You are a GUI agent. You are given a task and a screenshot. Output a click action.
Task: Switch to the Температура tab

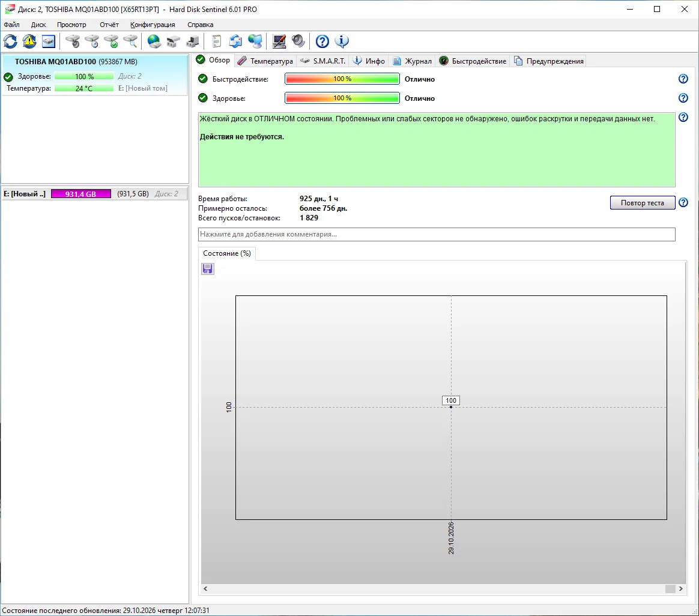click(x=265, y=61)
